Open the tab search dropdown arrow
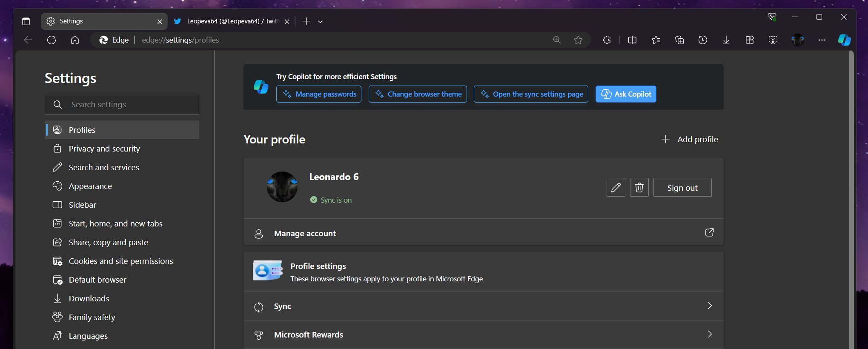 coord(320,21)
